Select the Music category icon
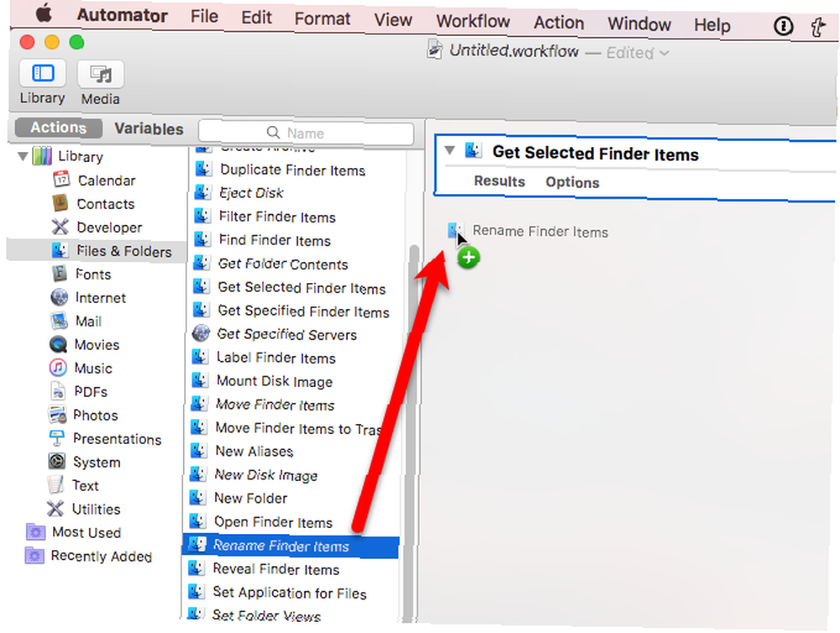Screen dimensions: 840x633 pyautogui.click(x=58, y=368)
